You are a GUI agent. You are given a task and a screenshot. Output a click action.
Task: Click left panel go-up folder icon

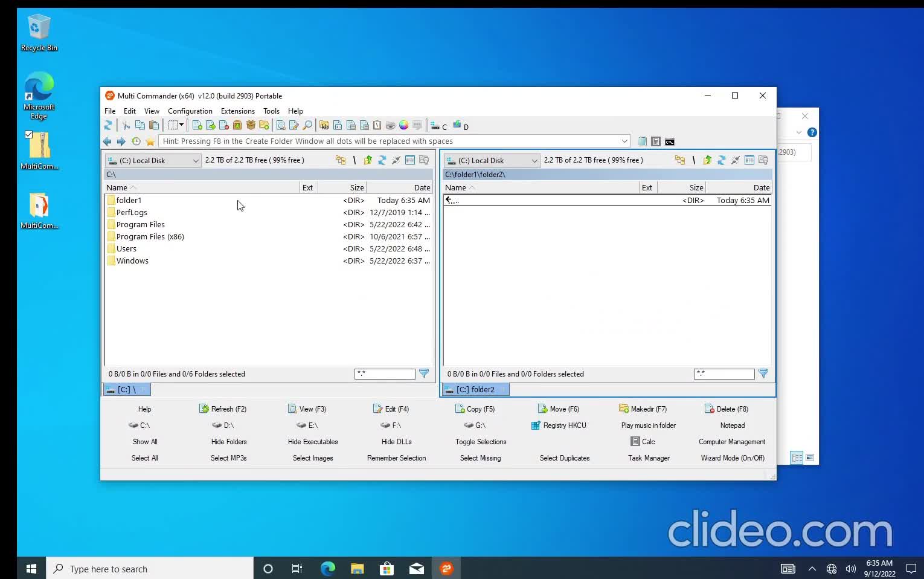point(368,160)
